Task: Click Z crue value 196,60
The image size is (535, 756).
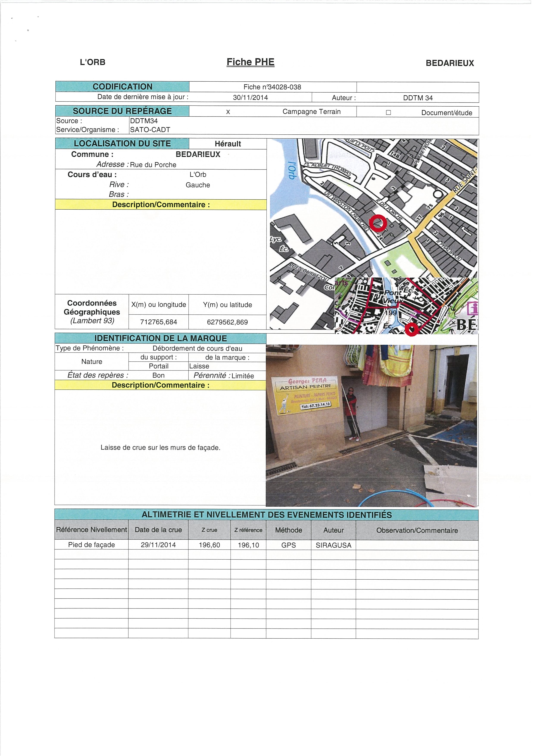Action: [x=210, y=545]
